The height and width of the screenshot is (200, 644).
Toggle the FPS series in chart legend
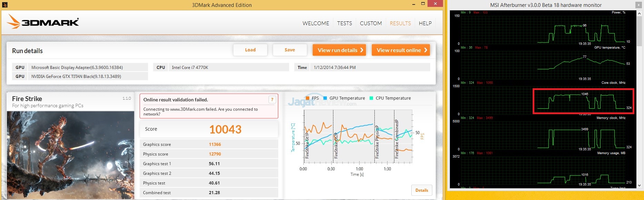(x=312, y=98)
